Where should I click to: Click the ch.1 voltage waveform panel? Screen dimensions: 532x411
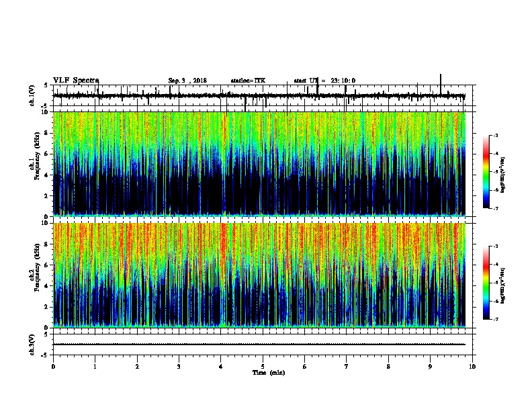point(263,95)
